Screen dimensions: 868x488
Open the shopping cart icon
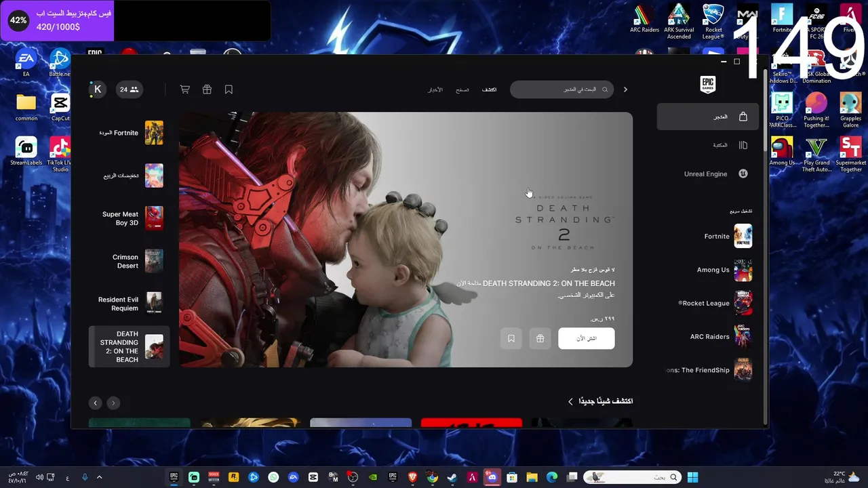coord(184,89)
